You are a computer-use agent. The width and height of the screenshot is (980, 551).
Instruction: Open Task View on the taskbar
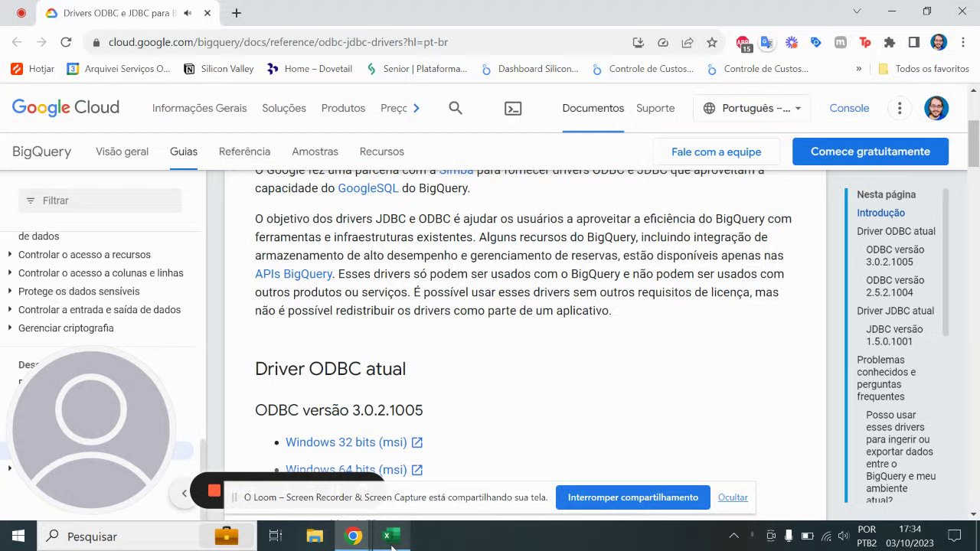pos(276,536)
